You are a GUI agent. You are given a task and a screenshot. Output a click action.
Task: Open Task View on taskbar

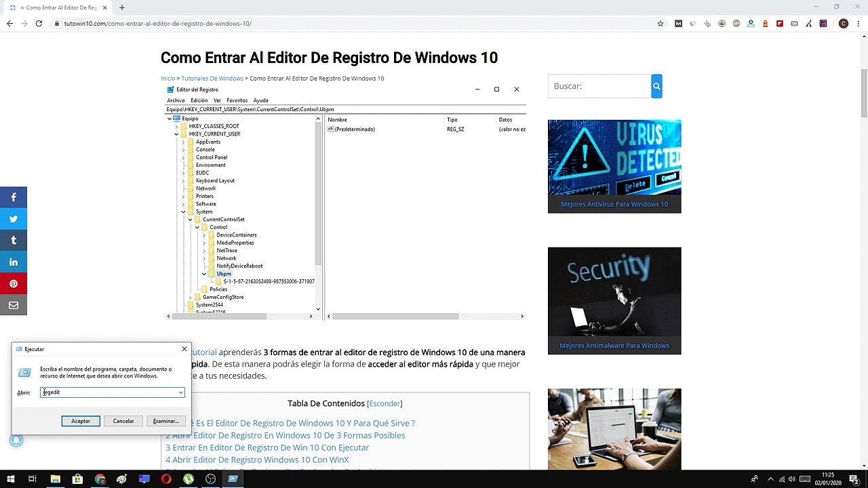pyautogui.click(x=33, y=479)
